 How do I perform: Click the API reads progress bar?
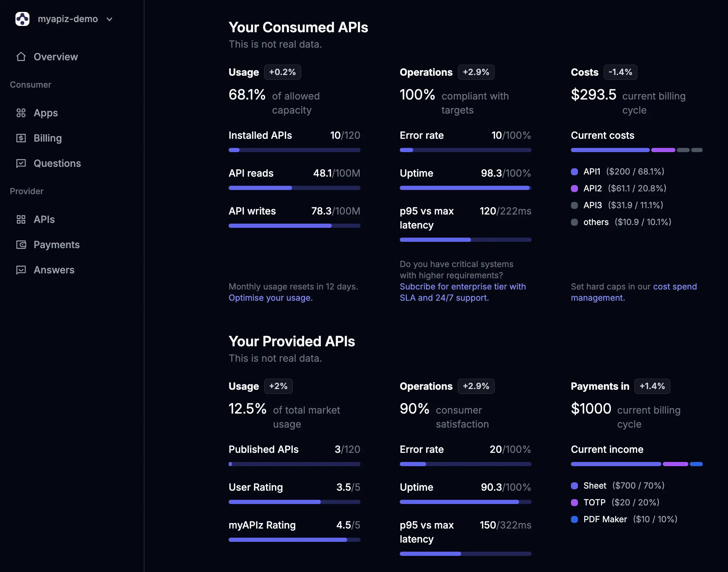coord(295,188)
